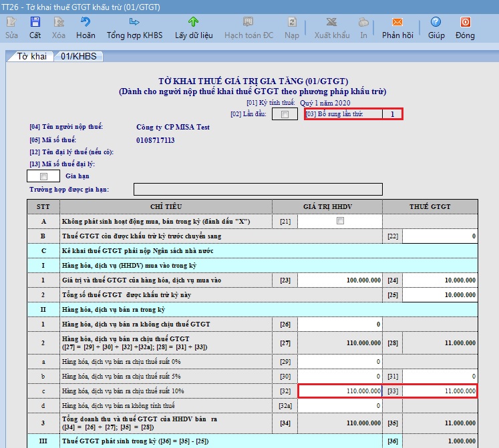Open the 01/KHBS tab
The image size is (499, 448).
point(79,56)
